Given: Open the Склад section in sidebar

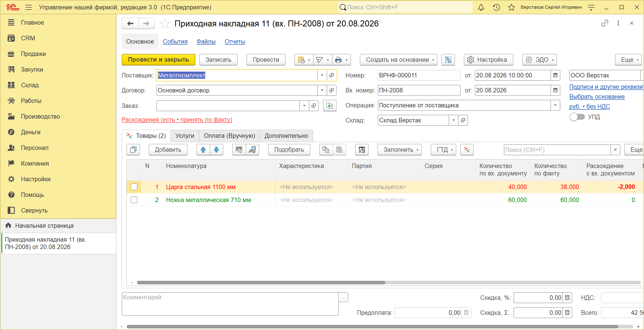Looking at the screenshot, I should click(x=30, y=85).
